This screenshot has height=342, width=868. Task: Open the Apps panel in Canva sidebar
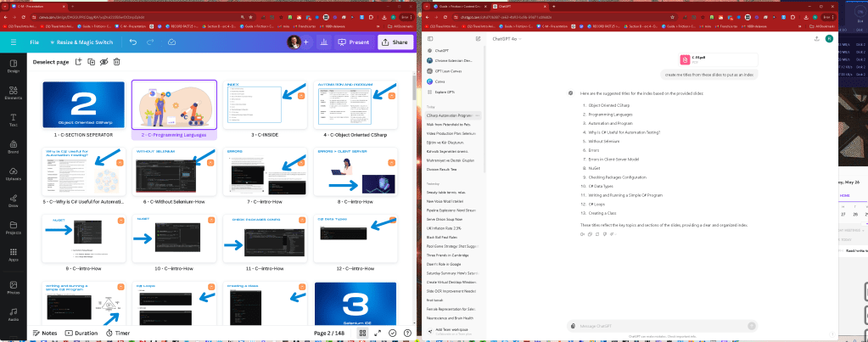[14, 255]
